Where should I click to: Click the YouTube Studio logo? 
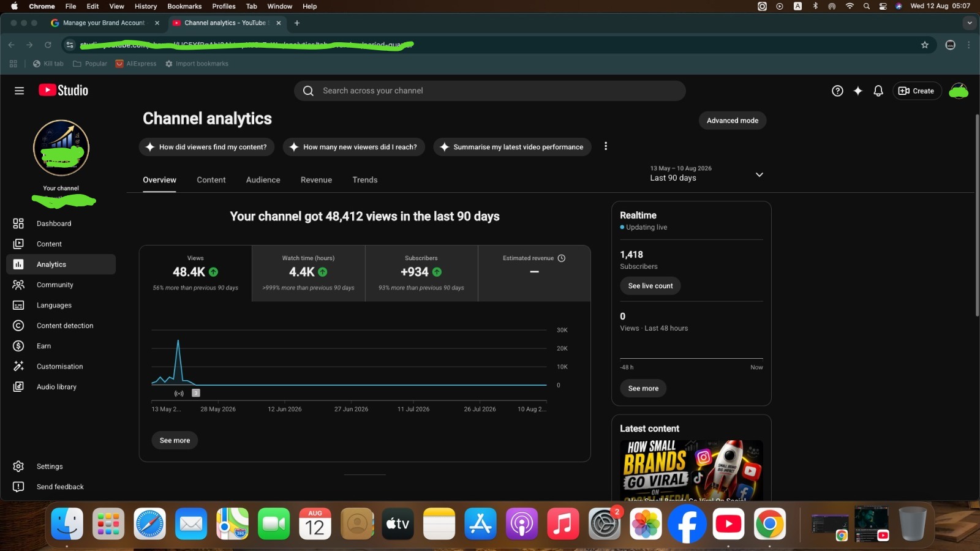click(63, 91)
